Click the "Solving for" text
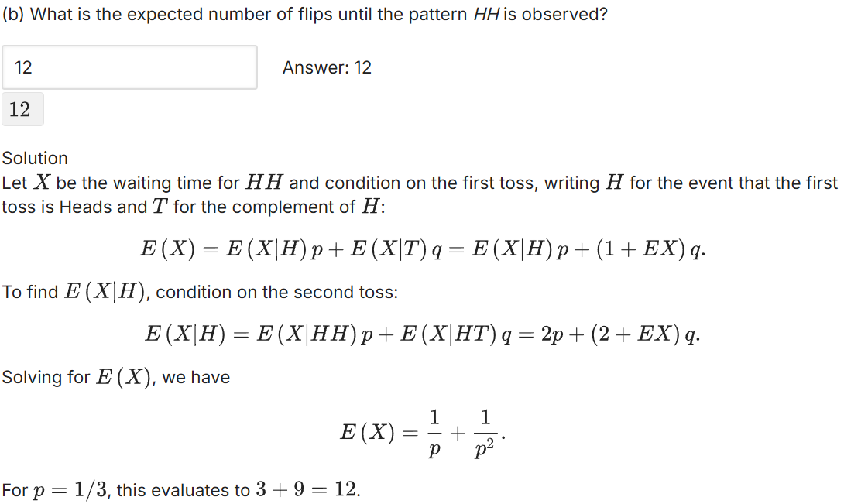 (45, 378)
